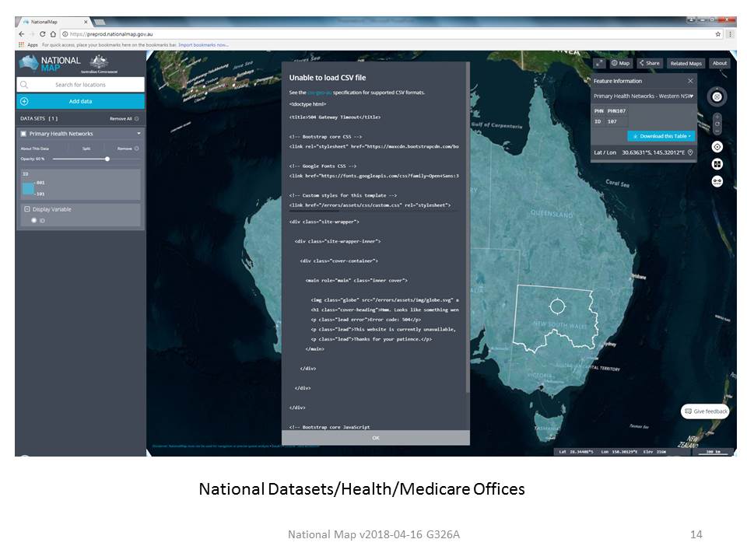
Task: Click the Add data button
Action: tap(80, 101)
